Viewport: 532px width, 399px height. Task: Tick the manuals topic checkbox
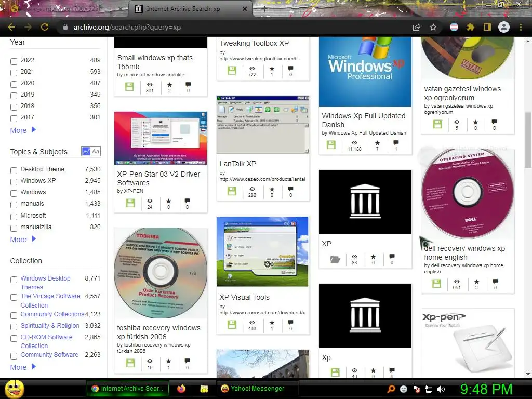(14, 205)
